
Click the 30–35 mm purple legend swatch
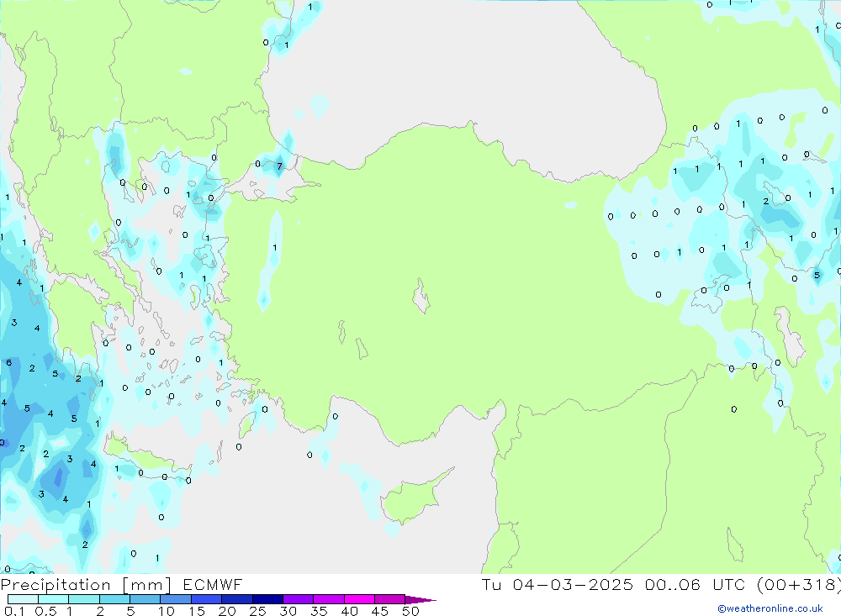coord(299,599)
